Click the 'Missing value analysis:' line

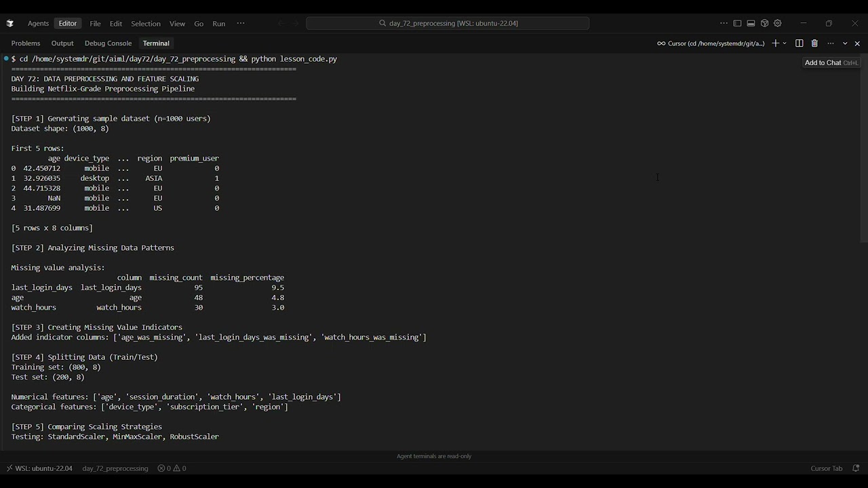click(x=58, y=268)
